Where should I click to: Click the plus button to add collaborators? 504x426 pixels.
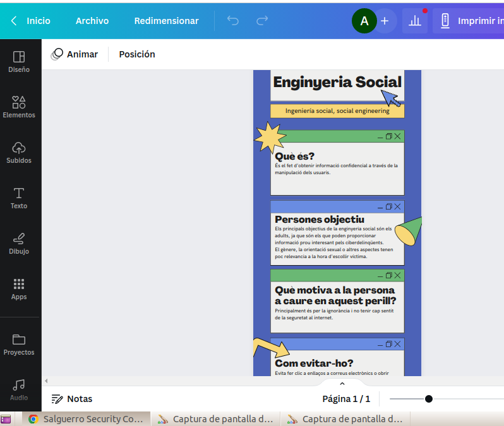(x=385, y=21)
